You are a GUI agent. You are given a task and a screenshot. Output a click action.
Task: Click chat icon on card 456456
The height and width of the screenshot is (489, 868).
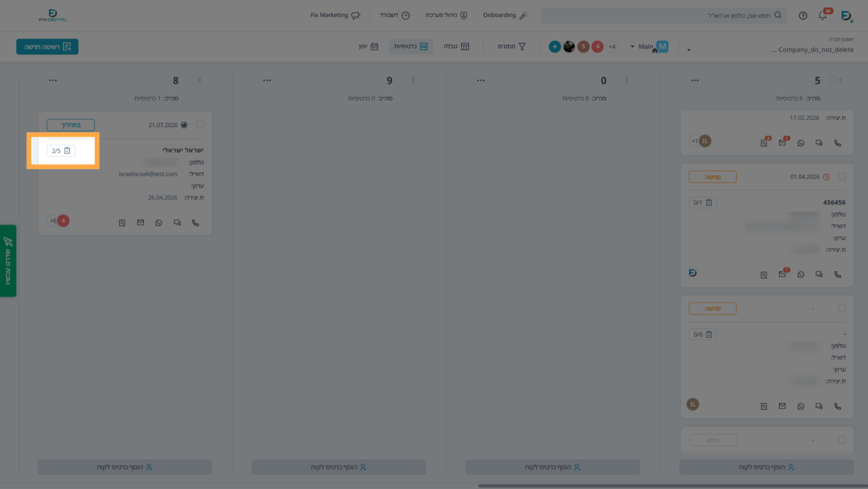[x=819, y=274]
